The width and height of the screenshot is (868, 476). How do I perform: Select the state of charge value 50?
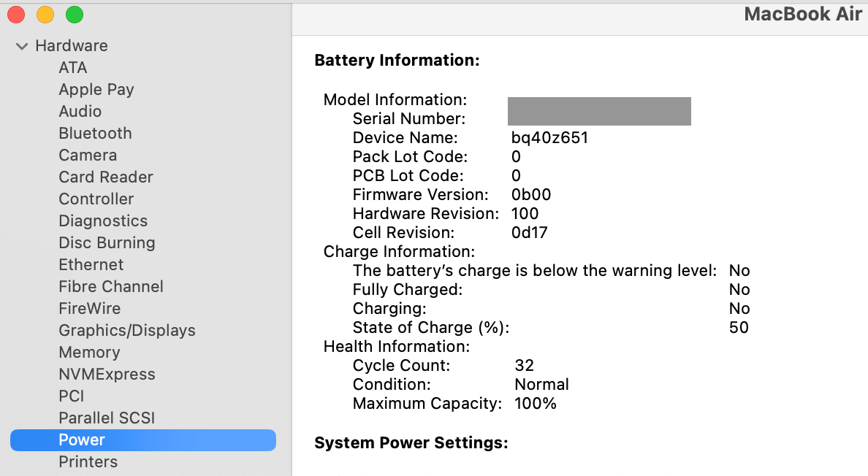(x=739, y=327)
